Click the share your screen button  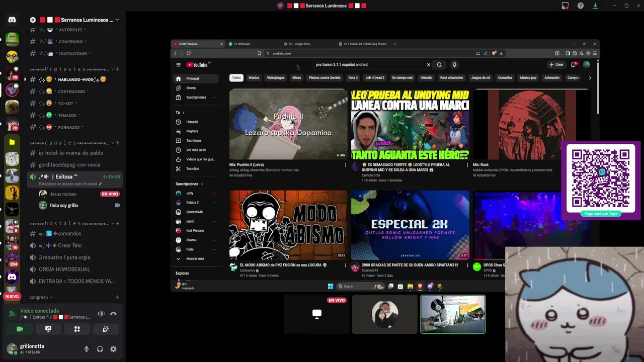(48, 329)
